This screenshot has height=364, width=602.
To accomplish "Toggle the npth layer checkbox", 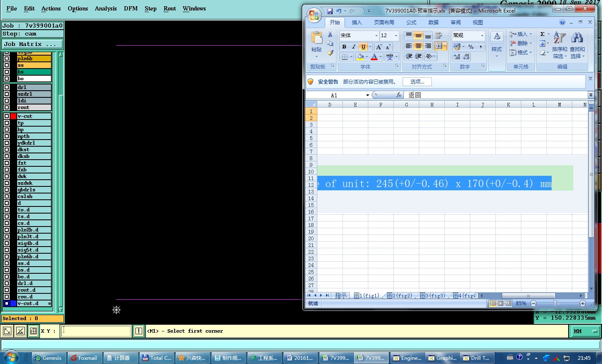I will pos(7,136).
